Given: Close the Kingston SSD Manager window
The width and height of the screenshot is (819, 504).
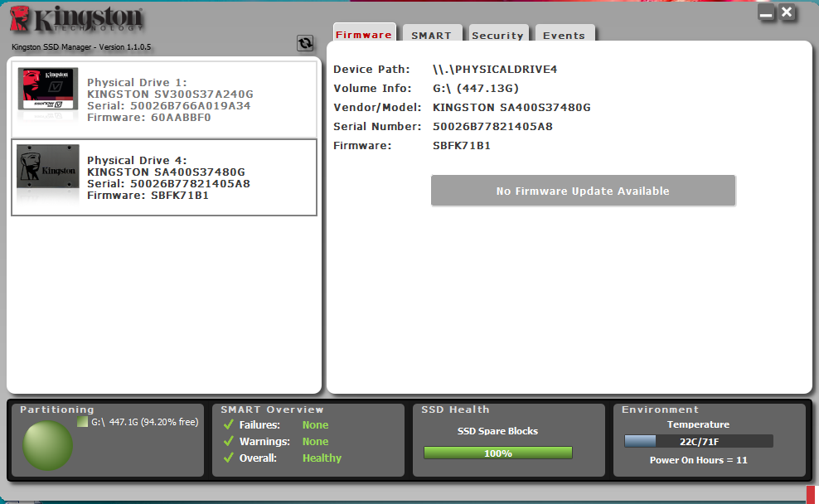Looking at the screenshot, I should click(787, 12).
